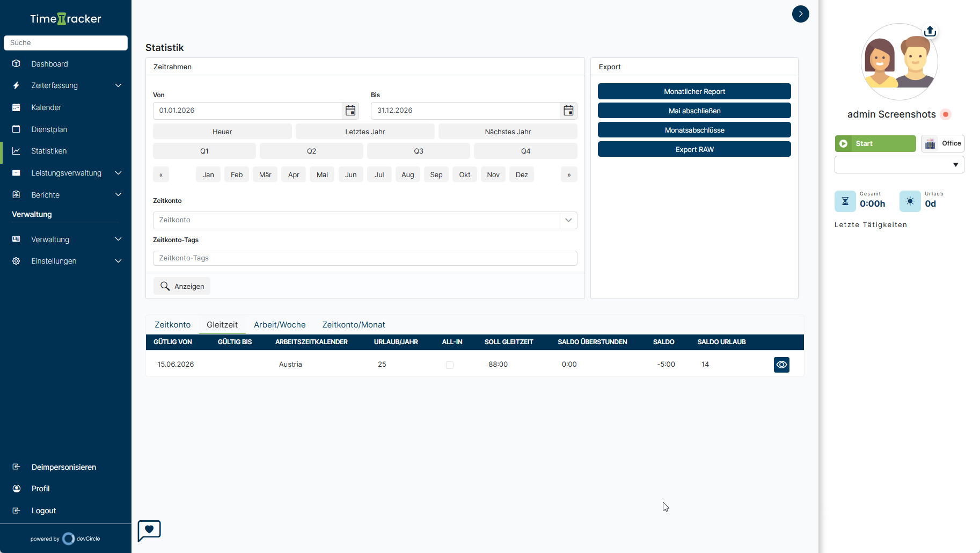Expand the Leistungsverwaltung submenu
Screen dimensions: 980x553
click(119, 173)
